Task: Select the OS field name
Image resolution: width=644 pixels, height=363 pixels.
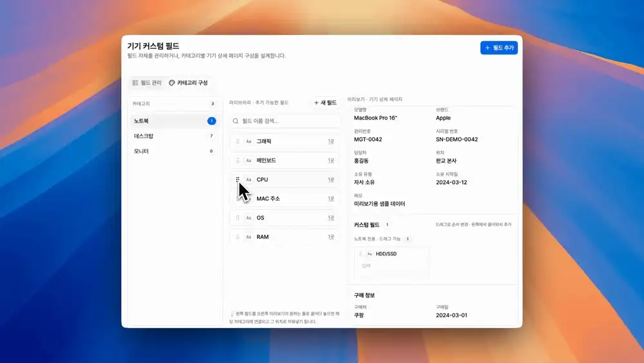Action: [x=260, y=218]
